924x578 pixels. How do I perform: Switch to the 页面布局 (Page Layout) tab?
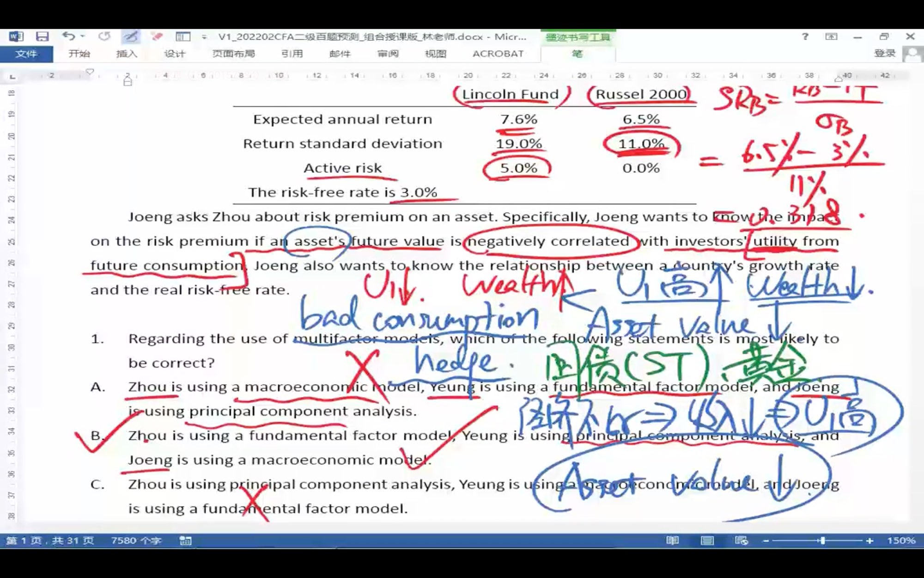(x=233, y=54)
